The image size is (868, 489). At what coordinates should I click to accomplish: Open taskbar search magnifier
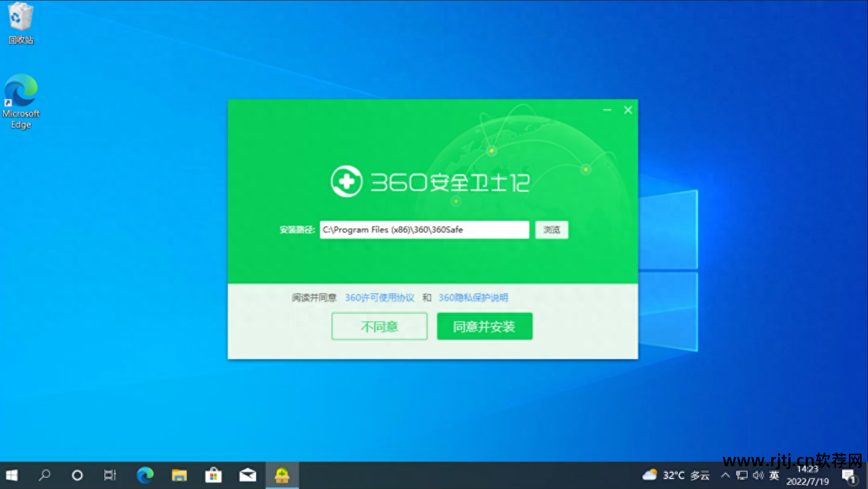tap(44, 475)
